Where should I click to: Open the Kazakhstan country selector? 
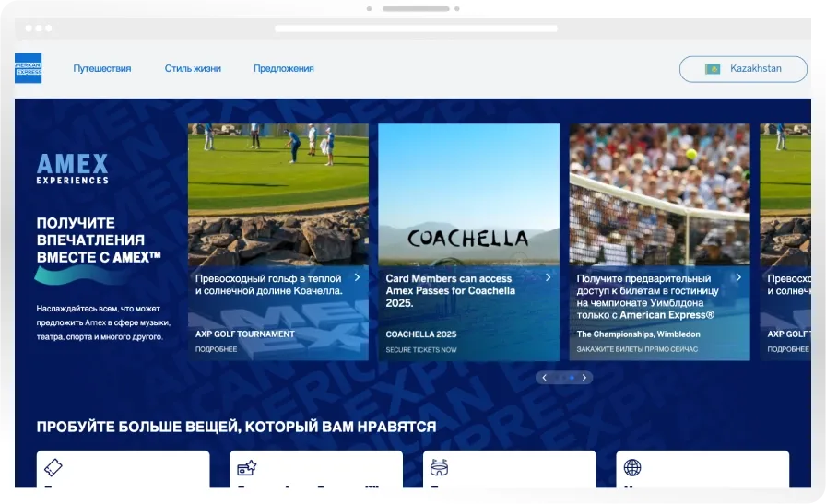point(743,69)
